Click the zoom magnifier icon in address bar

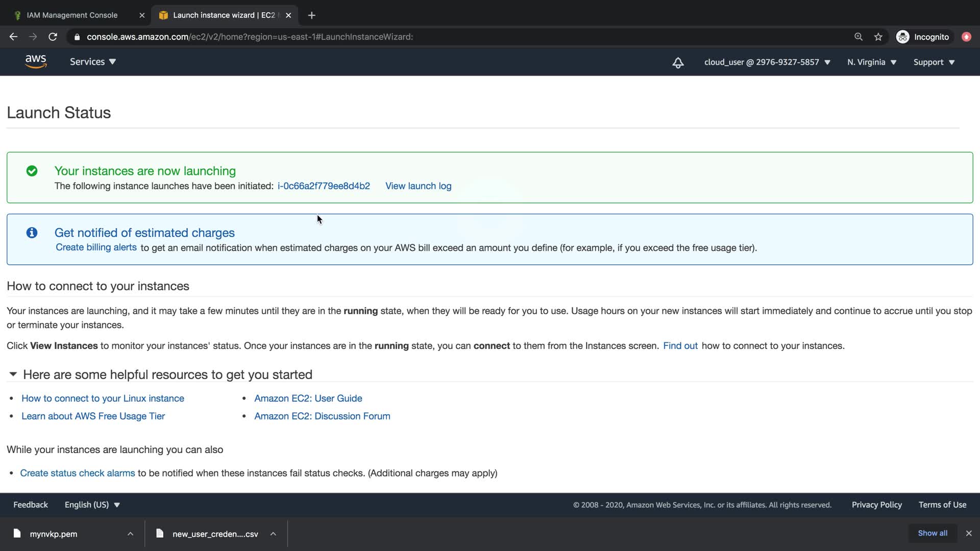pos(859,37)
